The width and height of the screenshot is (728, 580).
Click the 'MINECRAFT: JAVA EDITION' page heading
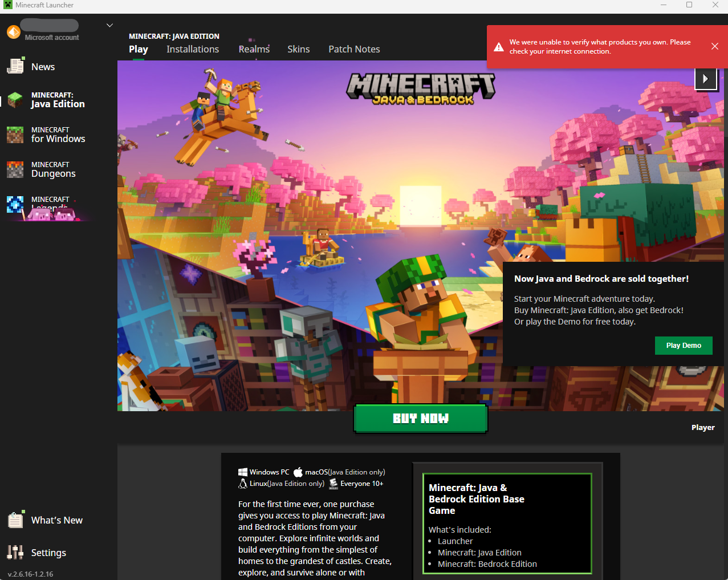pos(174,36)
